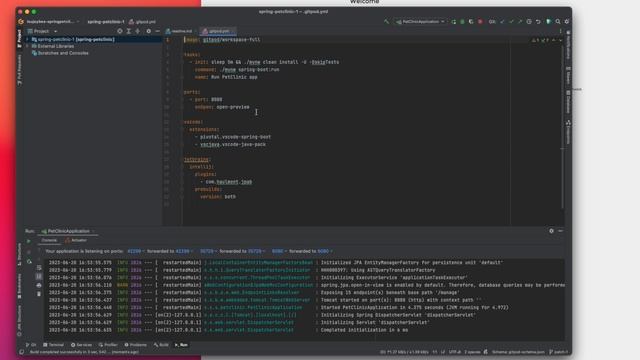This screenshot has height=360, width=640.
Task: Hide the Run panel with minus icon
Action: (x=560, y=231)
